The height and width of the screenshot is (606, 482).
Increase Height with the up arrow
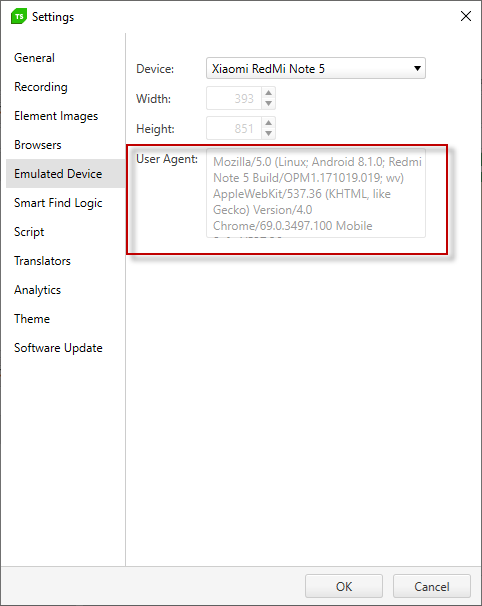[268, 123]
